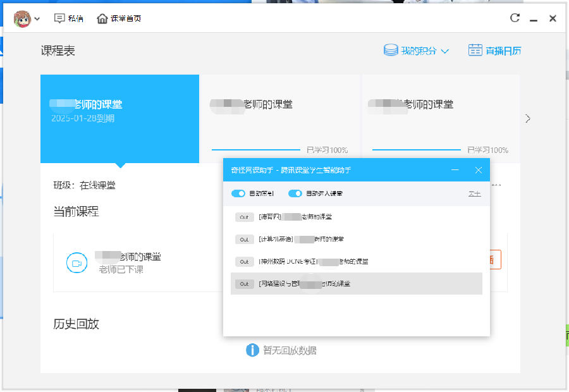Click 已学习100% on the middle card

point(327,150)
